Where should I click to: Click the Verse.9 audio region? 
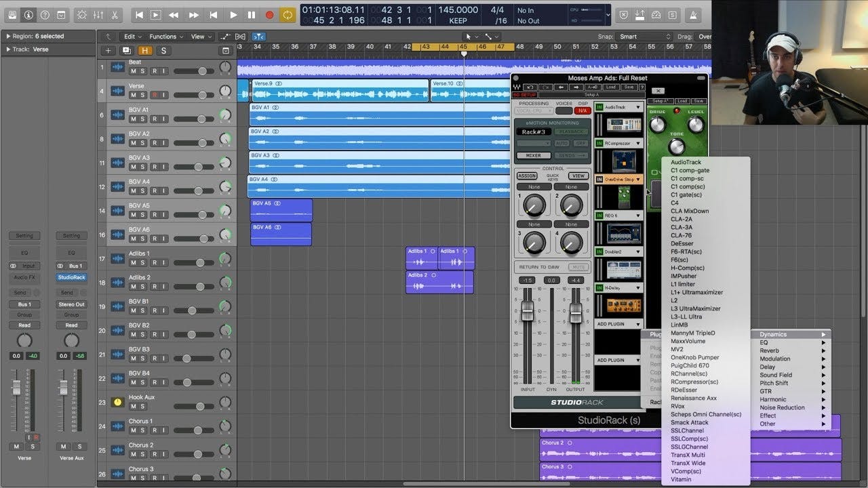[x=339, y=91]
